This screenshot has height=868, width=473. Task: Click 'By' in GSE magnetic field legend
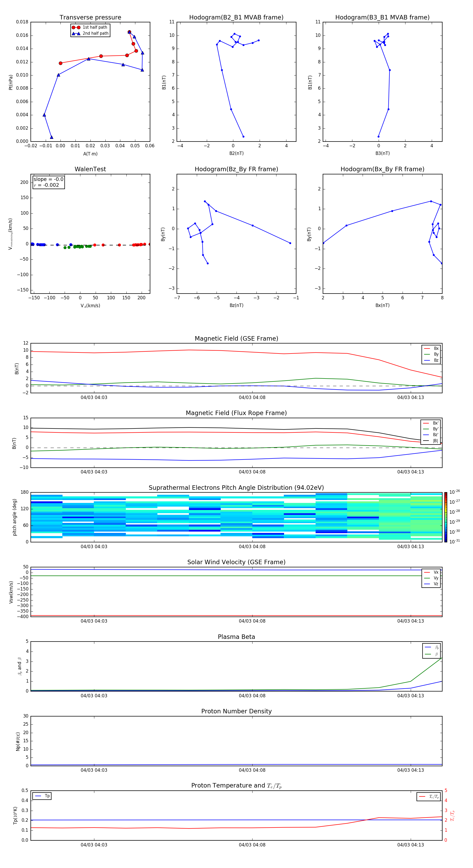point(431,354)
